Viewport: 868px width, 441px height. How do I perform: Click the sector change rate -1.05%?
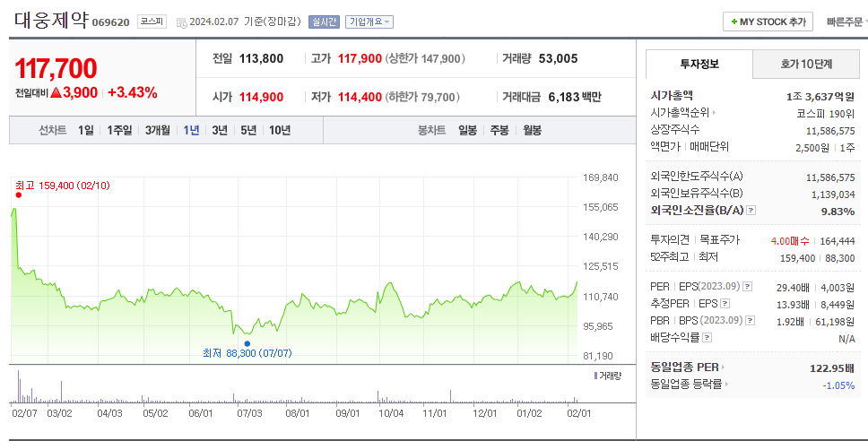(x=838, y=385)
